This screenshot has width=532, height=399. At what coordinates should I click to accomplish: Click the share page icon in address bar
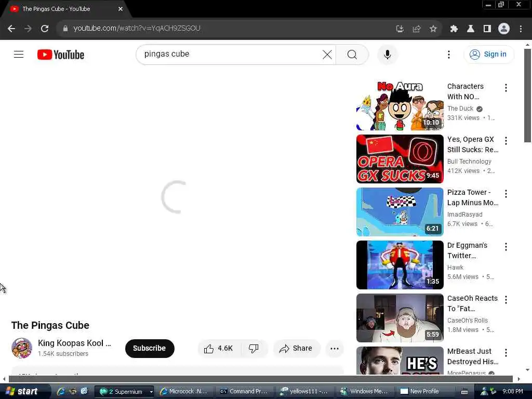click(x=416, y=29)
